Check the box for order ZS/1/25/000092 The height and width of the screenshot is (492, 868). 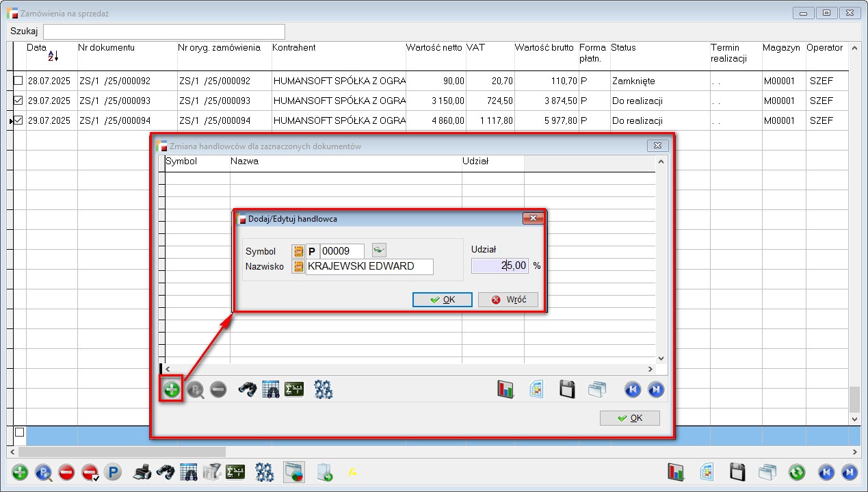pyautogui.click(x=18, y=81)
